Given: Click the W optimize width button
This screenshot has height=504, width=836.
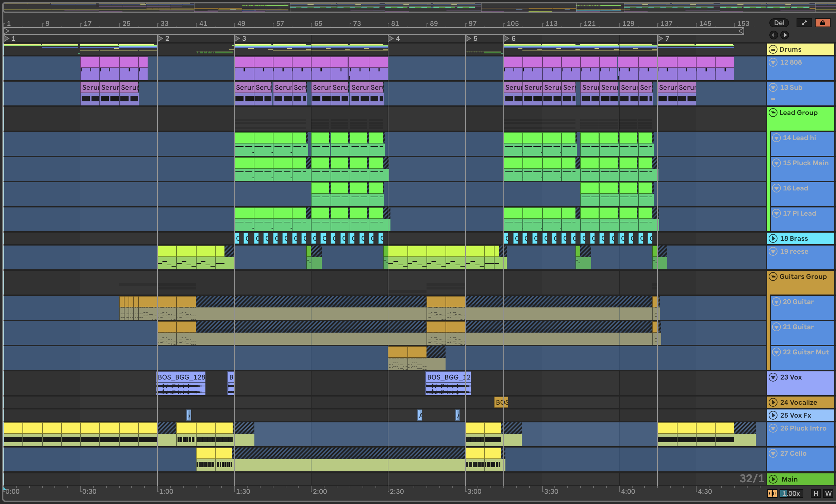Looking at the screenshot, I should pos(828,493).
